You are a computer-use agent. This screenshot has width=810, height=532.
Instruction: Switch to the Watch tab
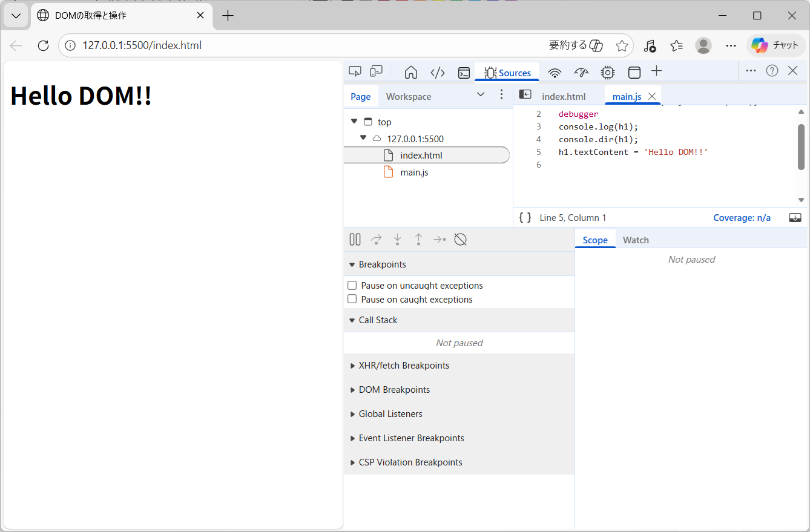(x=636, y=240)
